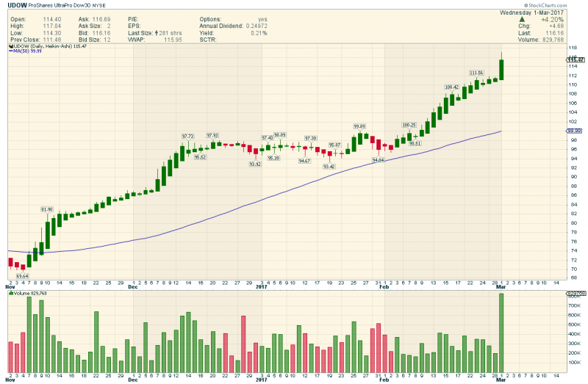Click the 108.42 peak price label
The width and height of the screenshot is (588, 384).
pos(451,87)
